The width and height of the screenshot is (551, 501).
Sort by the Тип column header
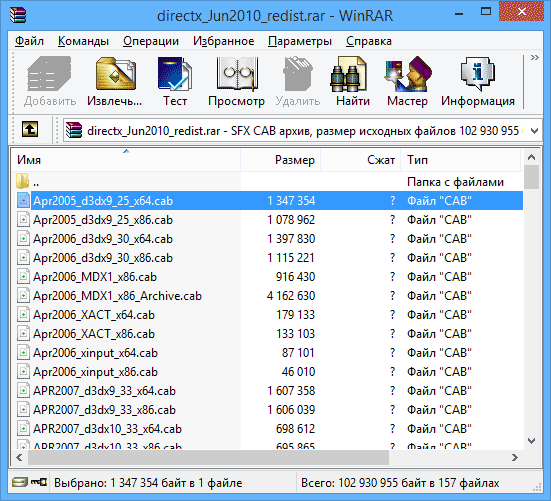pos(460,160)
